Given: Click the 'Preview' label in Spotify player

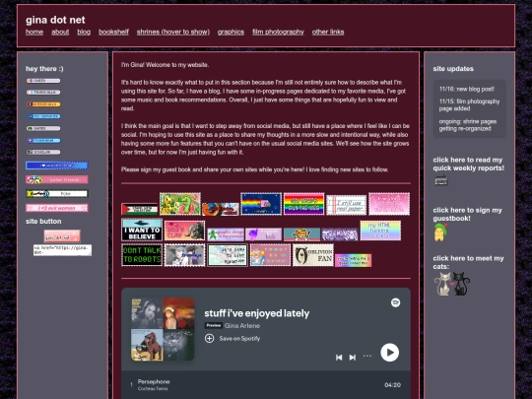Looking at the screenshot, I should (x=214, y=325).
